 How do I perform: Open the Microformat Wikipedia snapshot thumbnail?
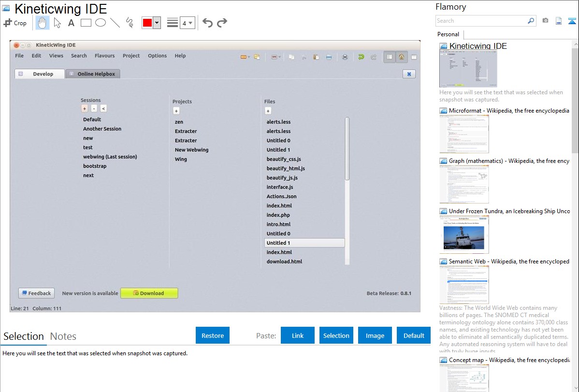tap(464, 134)
